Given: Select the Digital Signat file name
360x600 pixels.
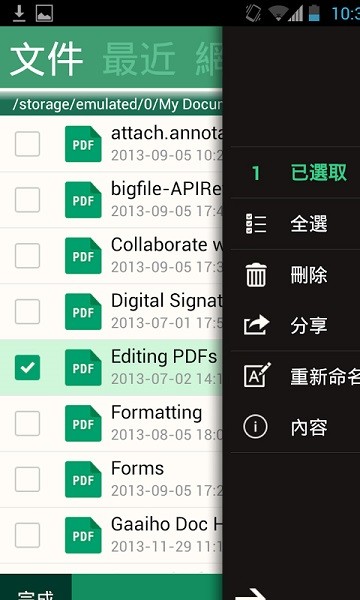Looking at the screenshot, I should [x=167, y=301].
